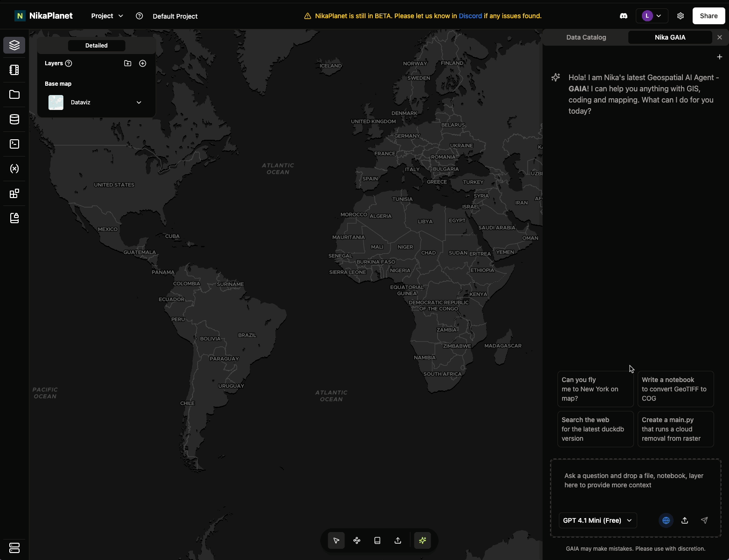Viewport: 729px width, 560px height.
Task: Open the Discord icon in the top bar
Action: [624, 16]
